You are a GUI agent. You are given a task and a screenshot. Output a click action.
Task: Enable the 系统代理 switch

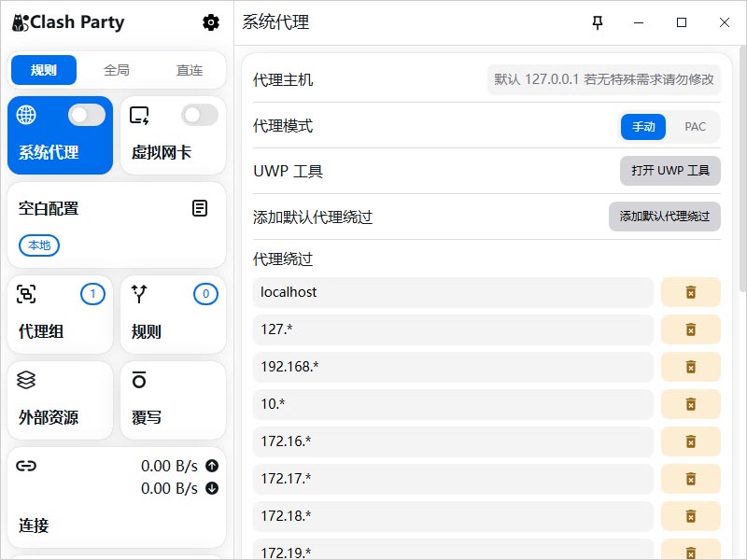tap(86, 114)
